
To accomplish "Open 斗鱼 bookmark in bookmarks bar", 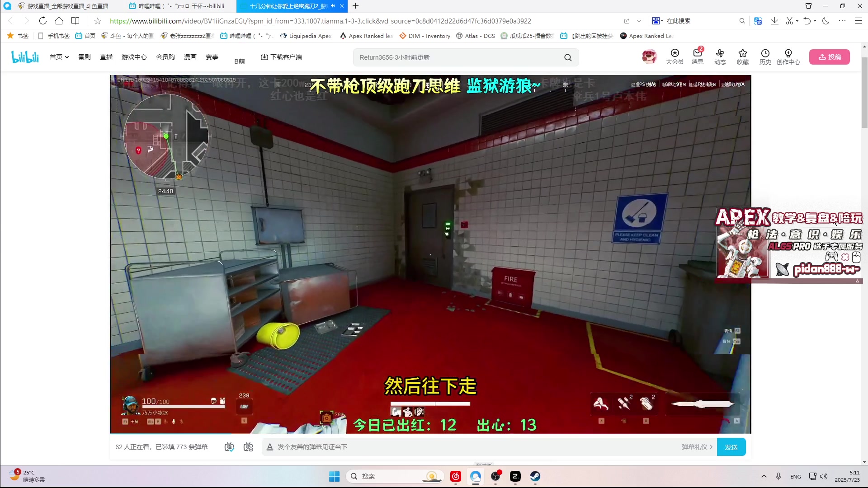I will [x=127, y=36].
